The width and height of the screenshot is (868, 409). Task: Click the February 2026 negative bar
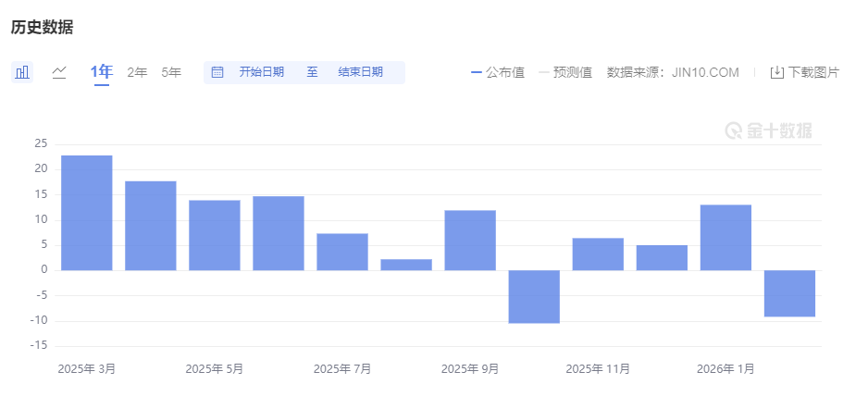click(789, 293)
